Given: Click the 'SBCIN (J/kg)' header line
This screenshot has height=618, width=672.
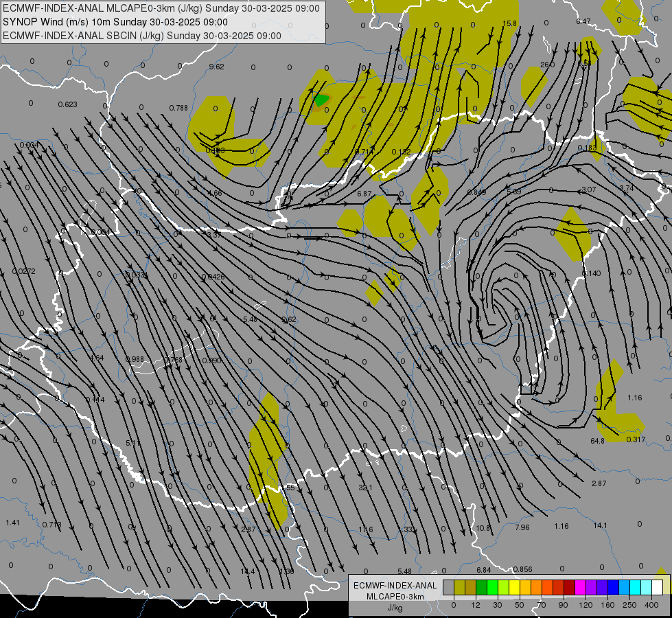Looking at the screenshot, I should (142, 36).
